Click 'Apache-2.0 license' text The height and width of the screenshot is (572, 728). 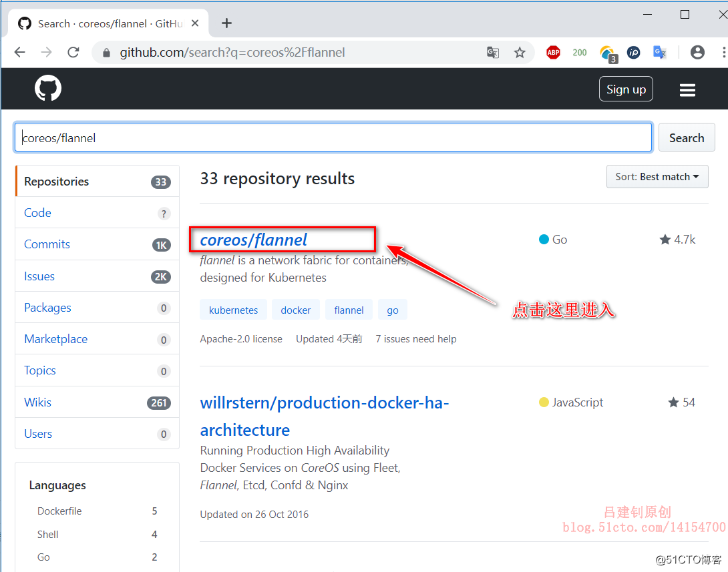(x=241, y=339)
